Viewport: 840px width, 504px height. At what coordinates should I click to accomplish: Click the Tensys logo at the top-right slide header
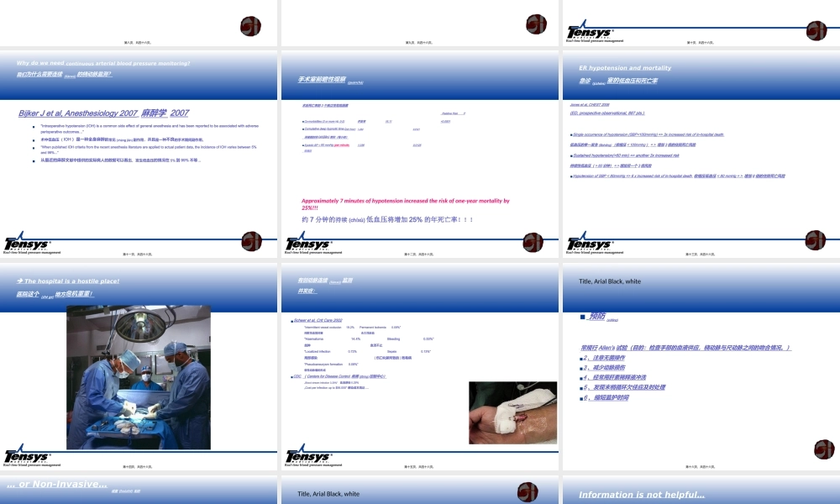click(x=590, y=32)
